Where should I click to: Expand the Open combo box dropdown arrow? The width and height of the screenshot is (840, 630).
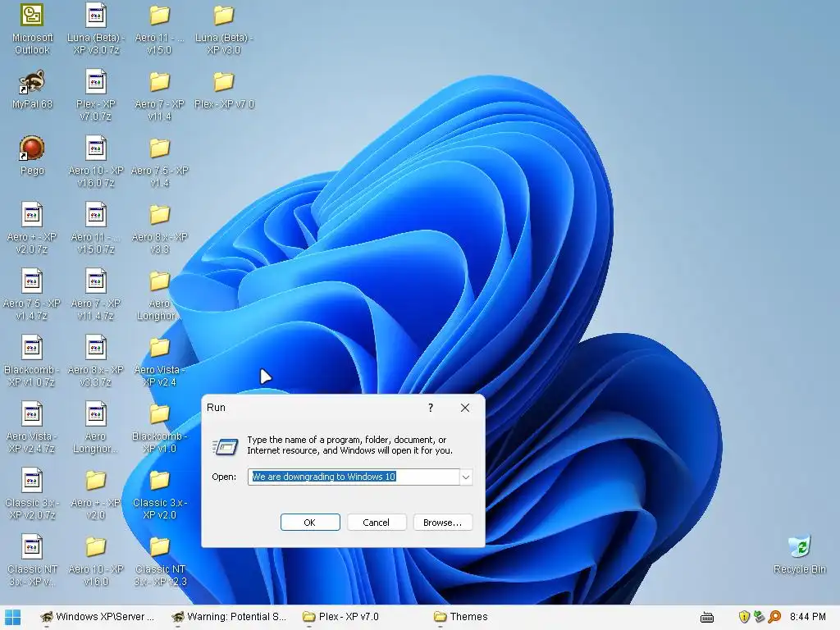click(x=466, y=477)
